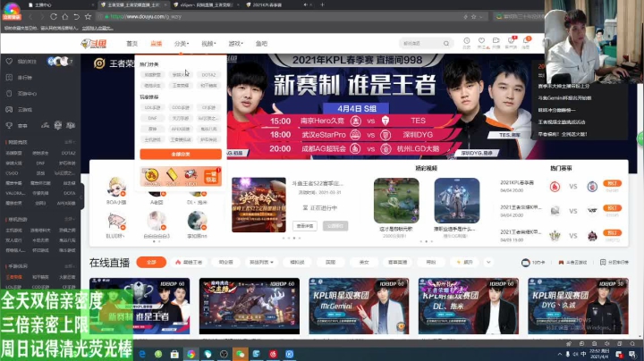Open sidebar cloud gaming controller icon
The width and height of the screenshot is (644, 361).
[9, 110]
